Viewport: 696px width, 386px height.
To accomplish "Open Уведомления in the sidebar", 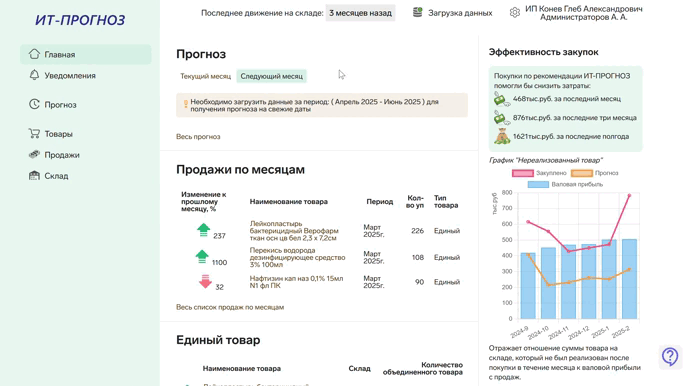I will [x=70, y=75].
